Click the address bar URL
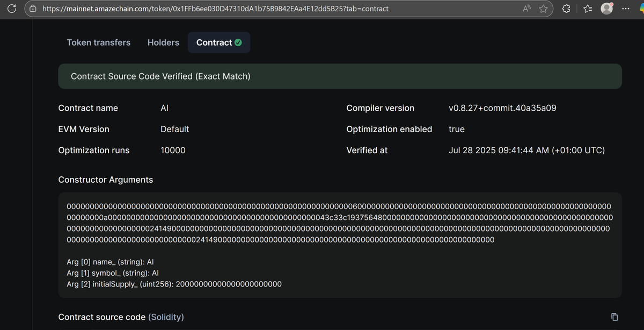 215,9
